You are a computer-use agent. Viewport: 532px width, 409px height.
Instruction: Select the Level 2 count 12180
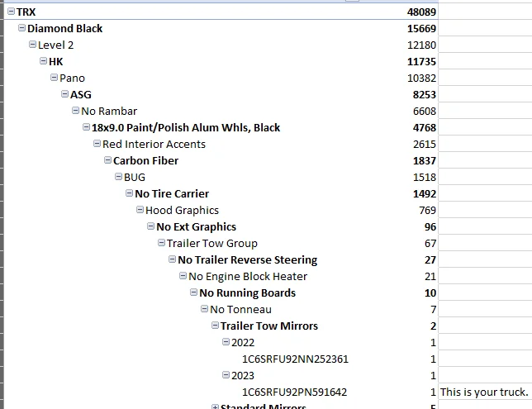coord(421,45)
